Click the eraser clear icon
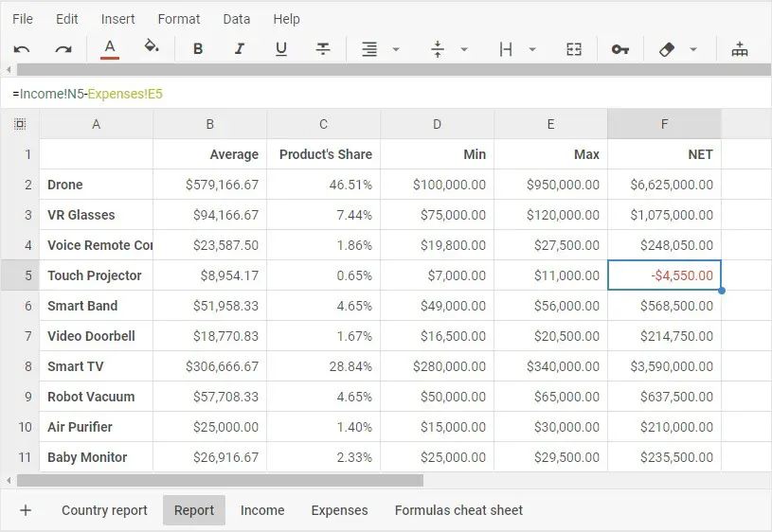Image resolution: width=772 pixels, height=532 pixels. (x=667, y=49)
